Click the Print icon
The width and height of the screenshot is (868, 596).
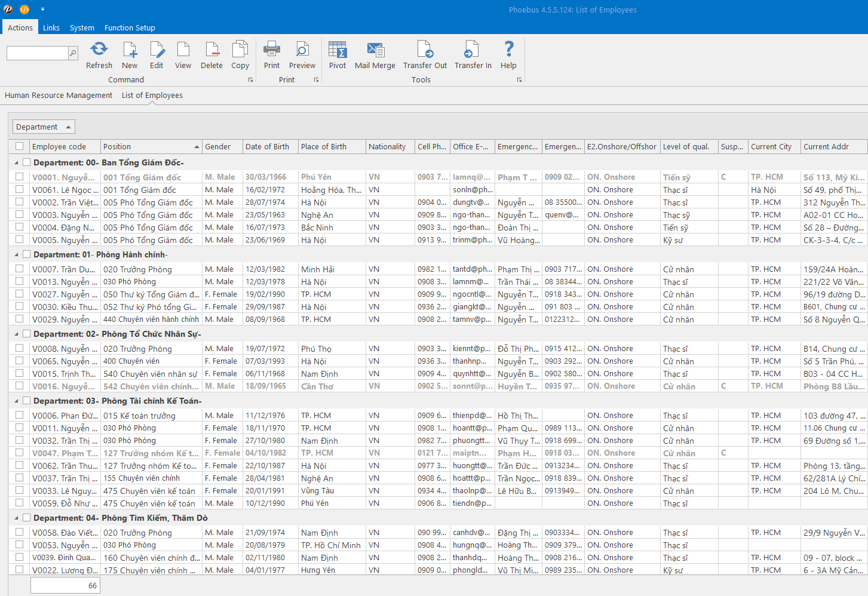pyautogui.click(x=272, y=49)
